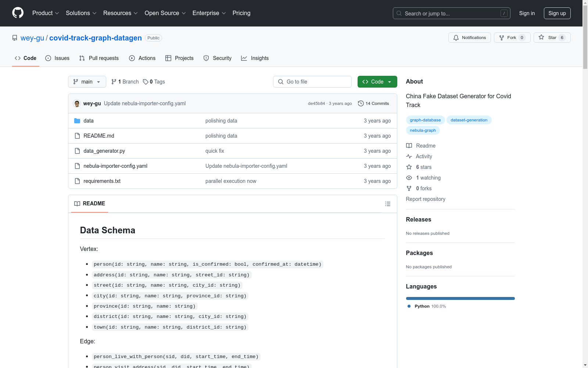View the 14 Commits history
This screenshot has height=368, width=588.
pos(373,103)
